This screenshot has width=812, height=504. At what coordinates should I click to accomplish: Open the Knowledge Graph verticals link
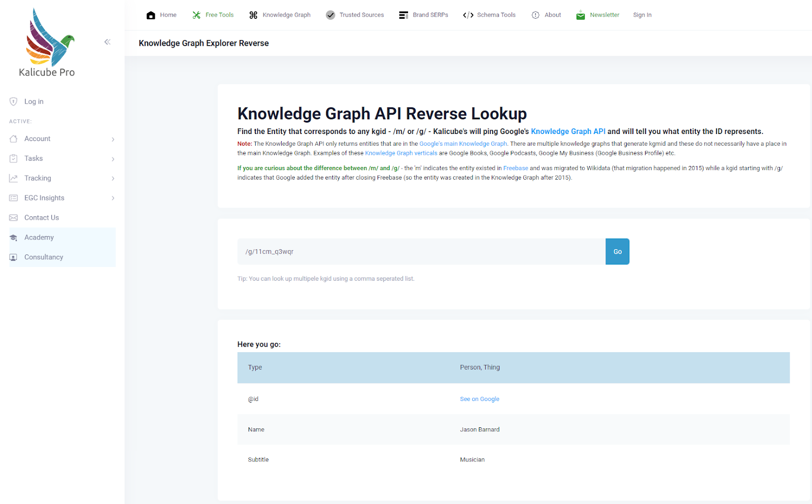click(x=401, y=153)
